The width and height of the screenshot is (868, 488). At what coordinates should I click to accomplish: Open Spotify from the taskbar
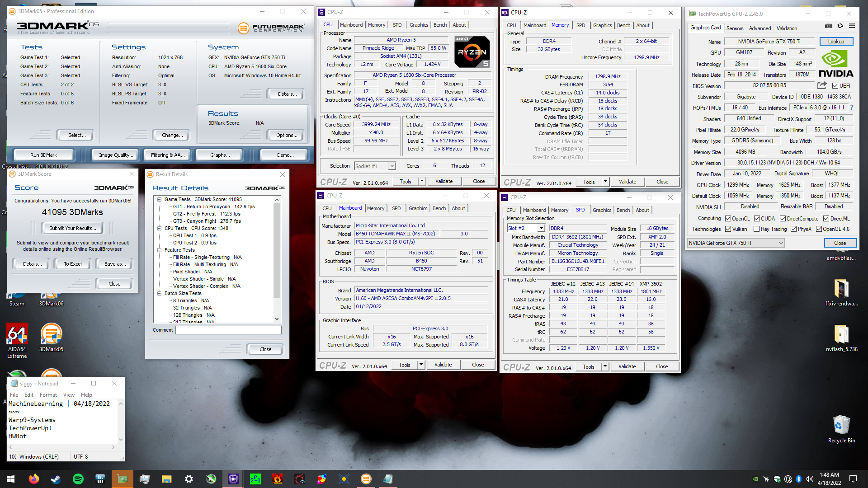click(78, 479)
